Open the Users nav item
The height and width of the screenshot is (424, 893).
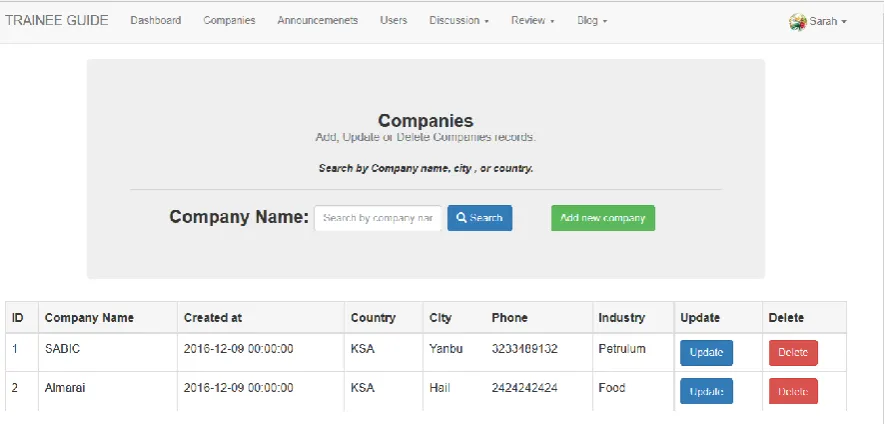click(394, 21)
